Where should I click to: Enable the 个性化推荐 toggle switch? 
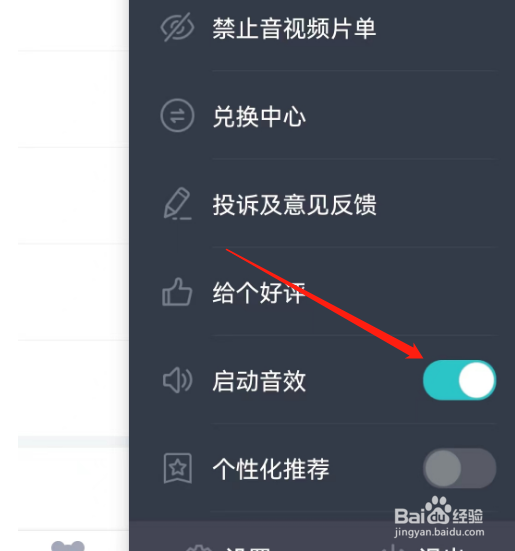(x=459, y=468)
